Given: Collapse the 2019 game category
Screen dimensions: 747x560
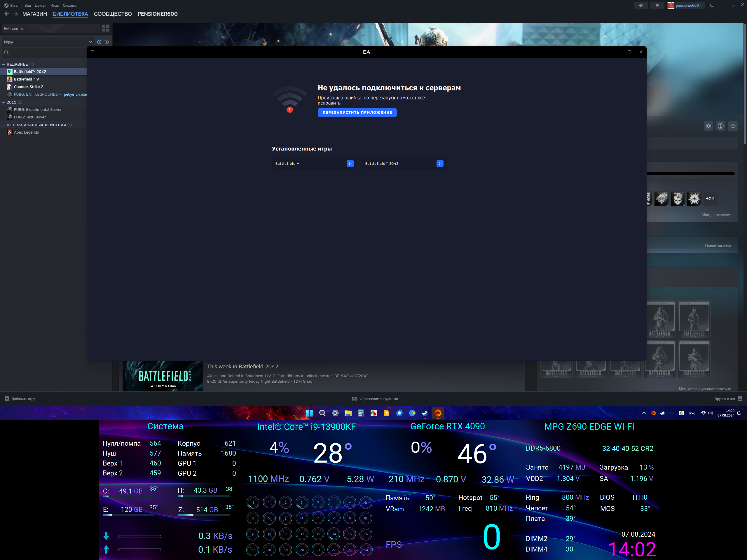Looking at the screenshot, I should click(x=4, y=102).
